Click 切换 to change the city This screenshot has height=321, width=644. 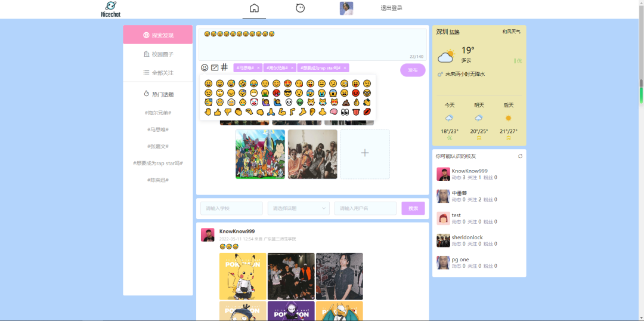[x=454, y=32]
